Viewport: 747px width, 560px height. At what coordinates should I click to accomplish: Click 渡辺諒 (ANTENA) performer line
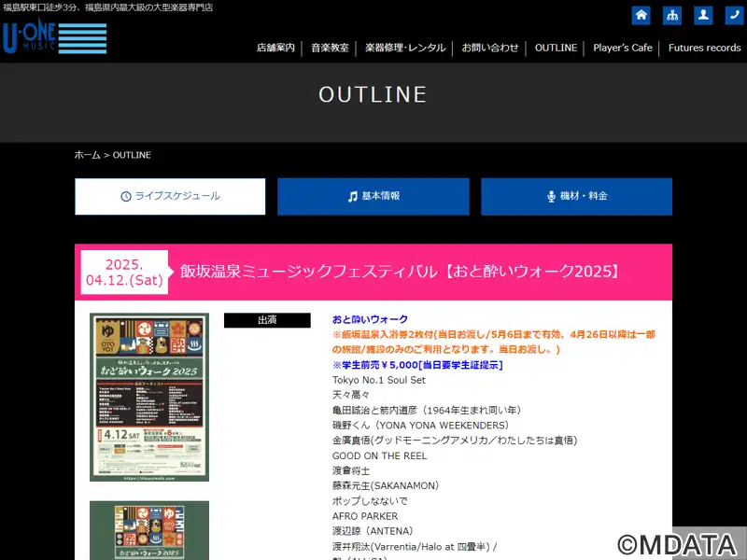(x=373, y=531)
